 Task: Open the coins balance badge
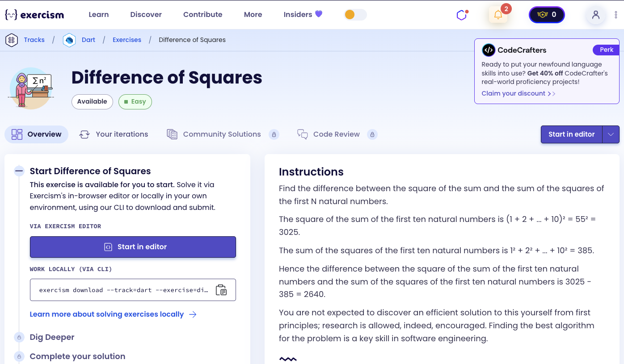tap(546, 14)
